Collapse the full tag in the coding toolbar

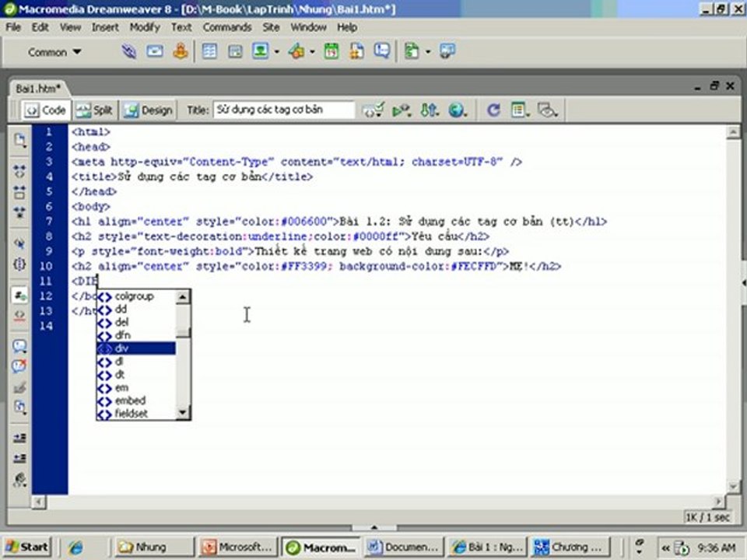19,171
